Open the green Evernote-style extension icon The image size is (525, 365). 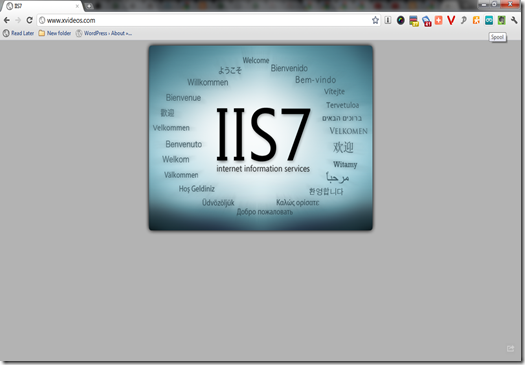[x=501, y=20]
